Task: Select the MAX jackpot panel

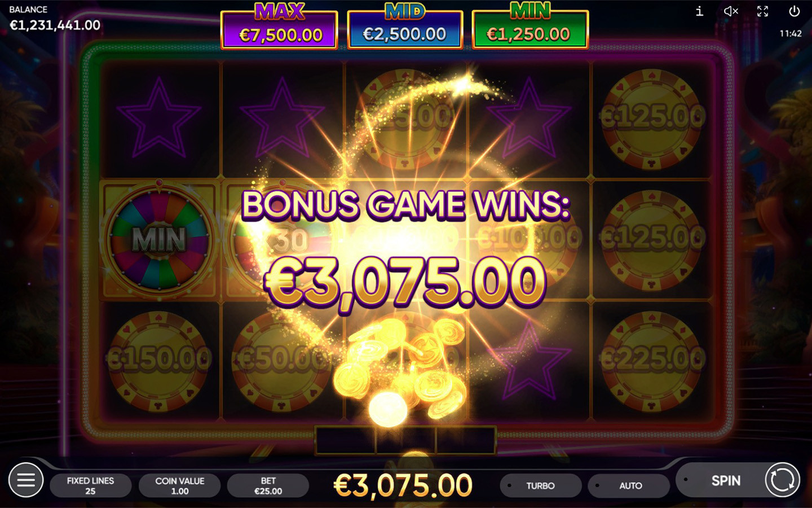Action: (x=280, y=29)
